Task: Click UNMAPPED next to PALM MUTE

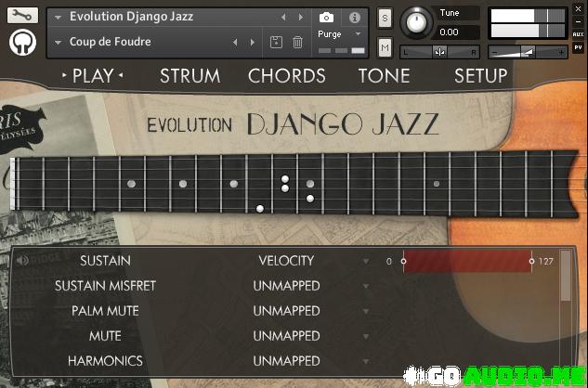Action: coord(286,311)
